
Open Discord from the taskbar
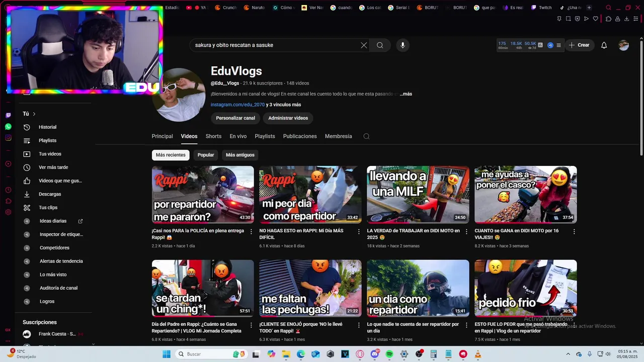coord(375,354)
